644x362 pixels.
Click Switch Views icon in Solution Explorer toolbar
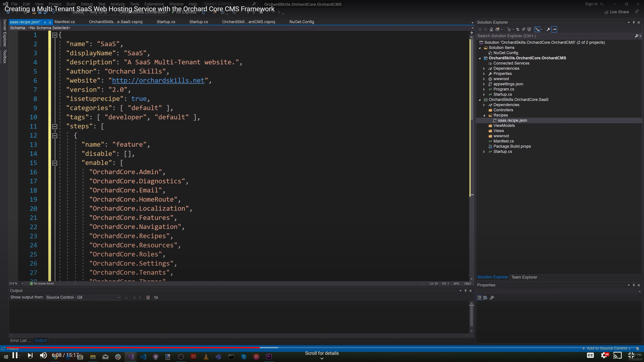[497, 29]
